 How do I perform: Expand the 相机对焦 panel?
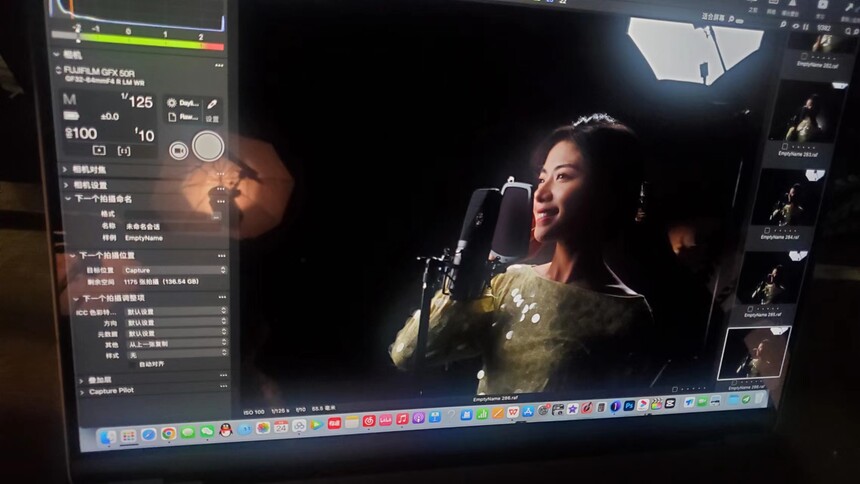[65, 170]
